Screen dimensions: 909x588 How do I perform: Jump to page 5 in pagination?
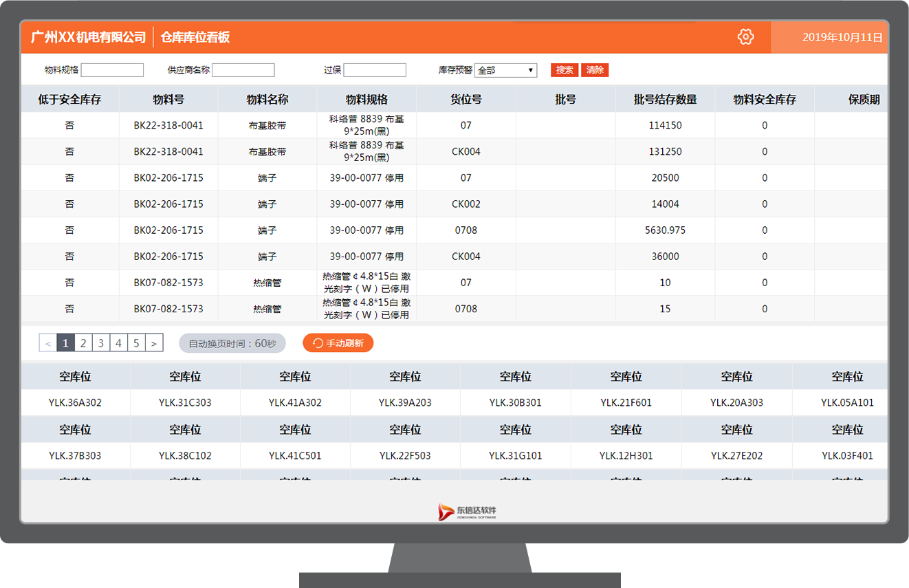(135, 342)
